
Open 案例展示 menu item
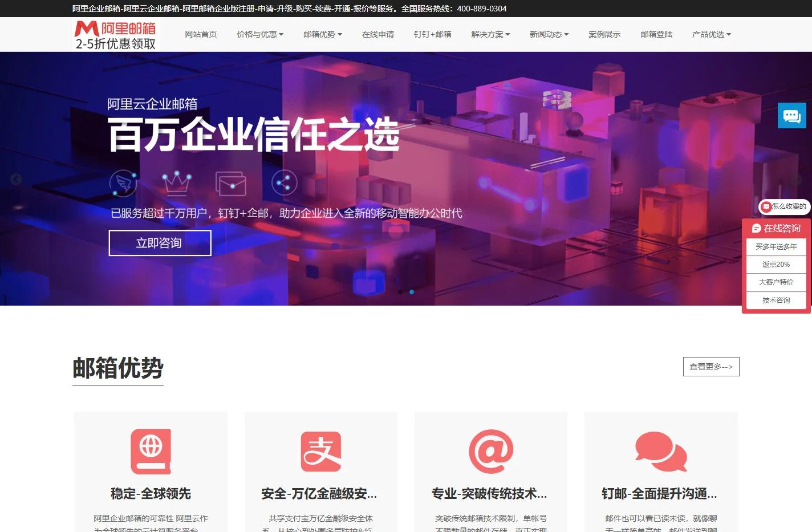(x=604, y=34)
